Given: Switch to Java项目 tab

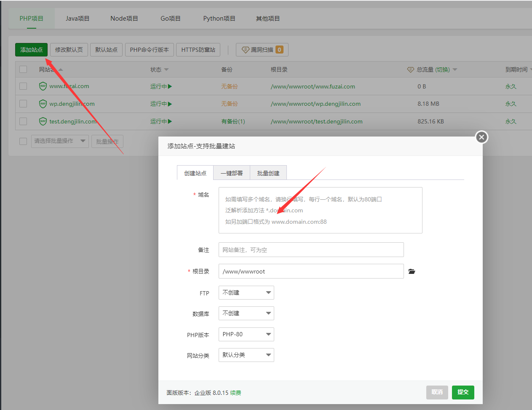Looking at the screenshot, I should 78,19.
